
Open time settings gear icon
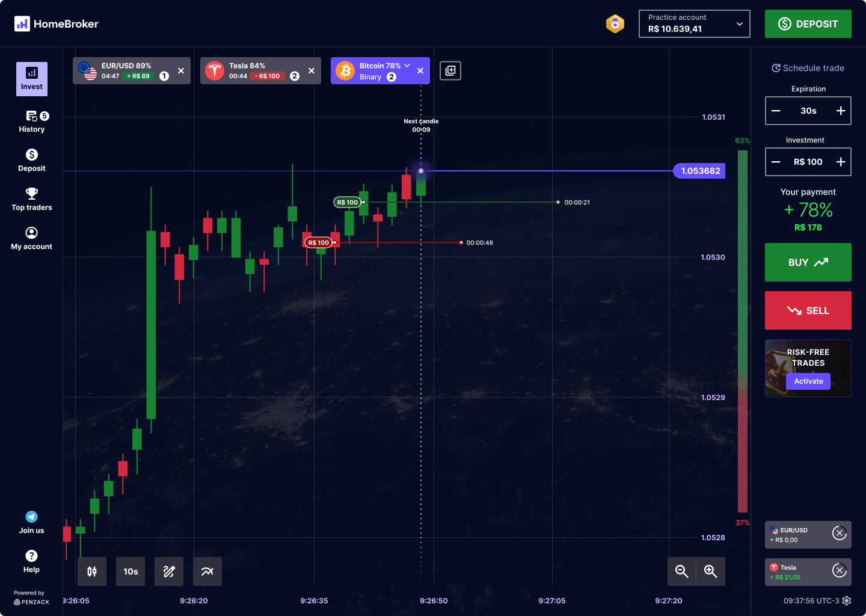pyautogui.click(x=847, y=600)
